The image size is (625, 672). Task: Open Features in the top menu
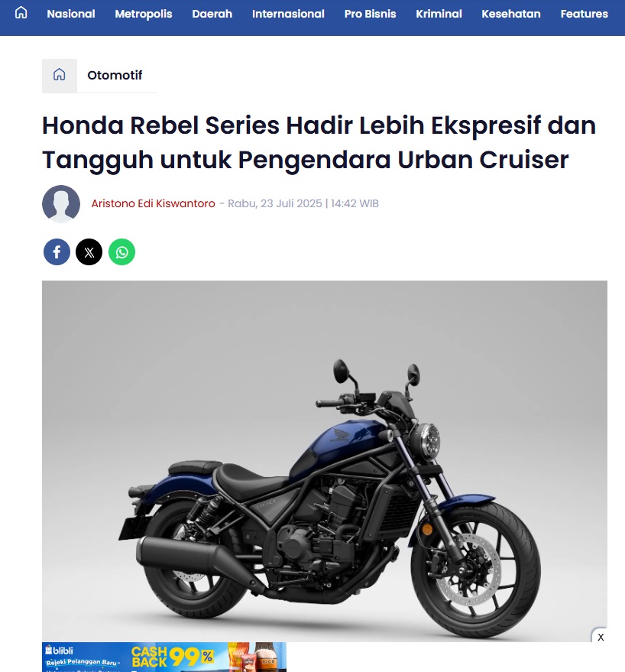pyautogui.click(x=585, y=14)
